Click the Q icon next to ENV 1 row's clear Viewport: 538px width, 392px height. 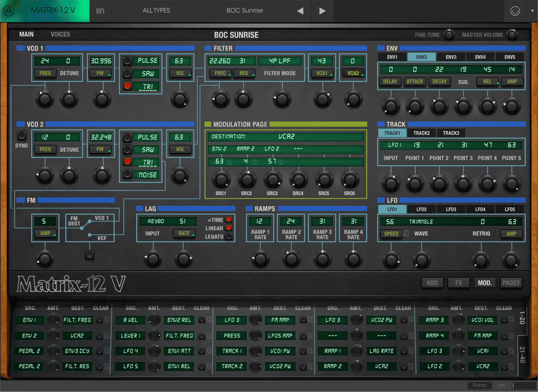(107, 320)
